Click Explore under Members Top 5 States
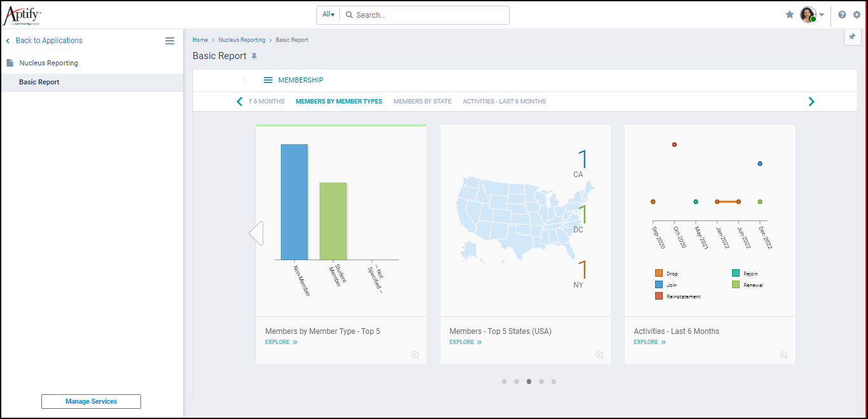 click(x=465, y=342)
